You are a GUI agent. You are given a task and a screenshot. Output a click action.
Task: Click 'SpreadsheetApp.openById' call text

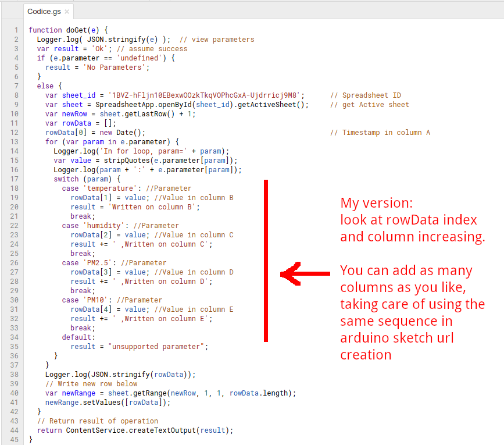[x=144, y=105]
